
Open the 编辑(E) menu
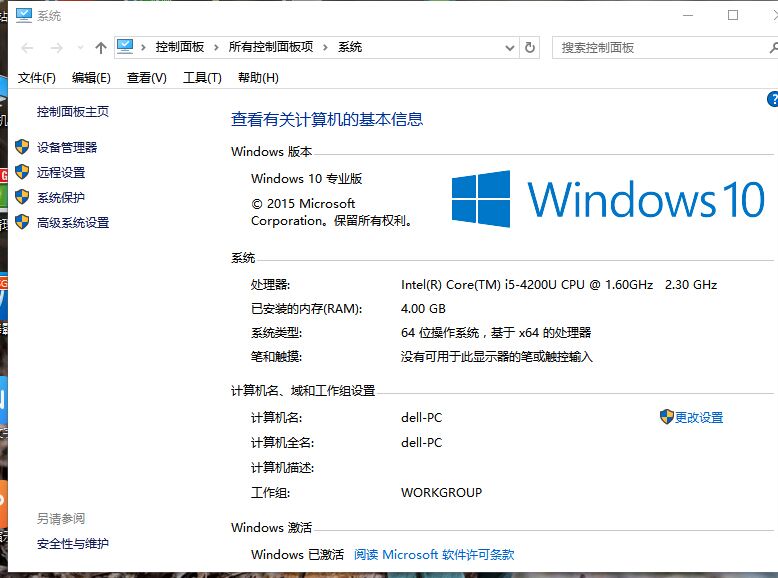(91, 78)
